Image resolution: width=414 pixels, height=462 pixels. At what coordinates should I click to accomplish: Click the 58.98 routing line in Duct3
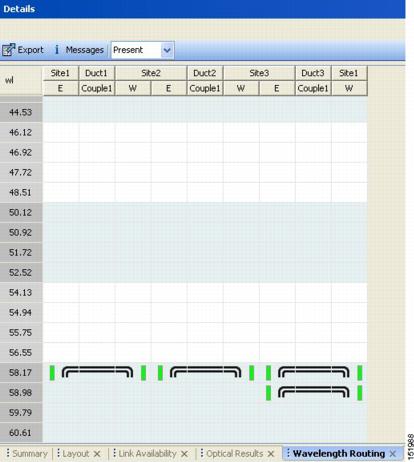coord(314,392)
